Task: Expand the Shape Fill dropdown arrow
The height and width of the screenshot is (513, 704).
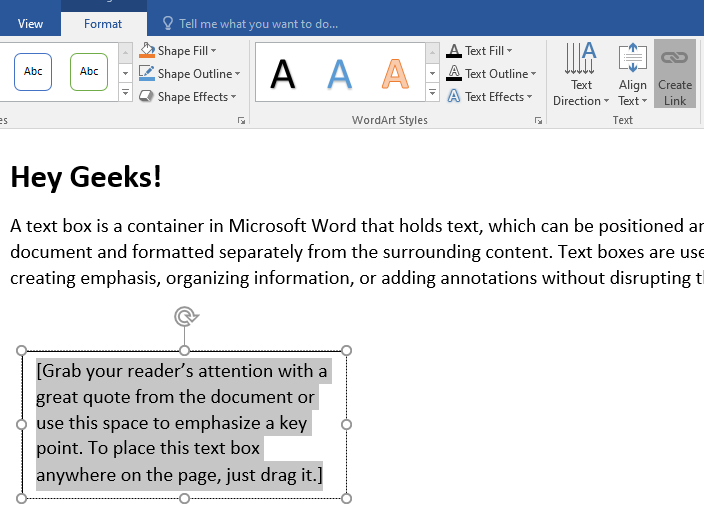Action: pos(213,51)
